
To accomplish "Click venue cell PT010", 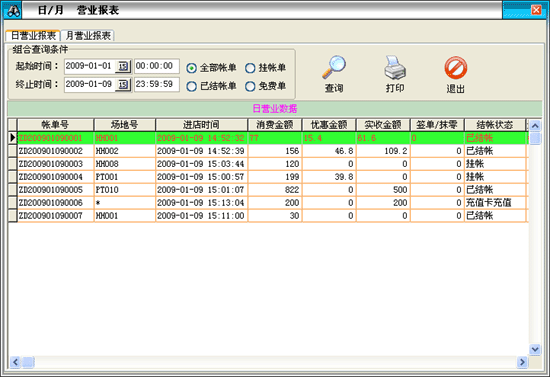I will tap(125, 190).
